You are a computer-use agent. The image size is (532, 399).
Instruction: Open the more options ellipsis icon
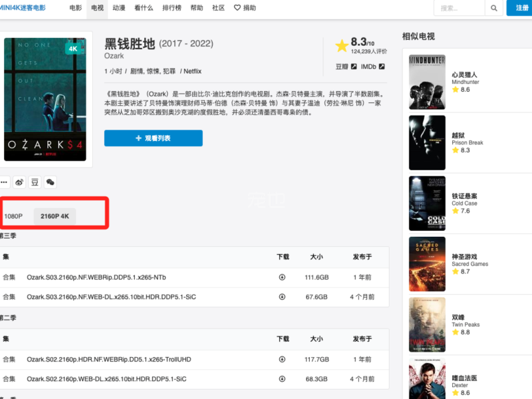point(4,182)
